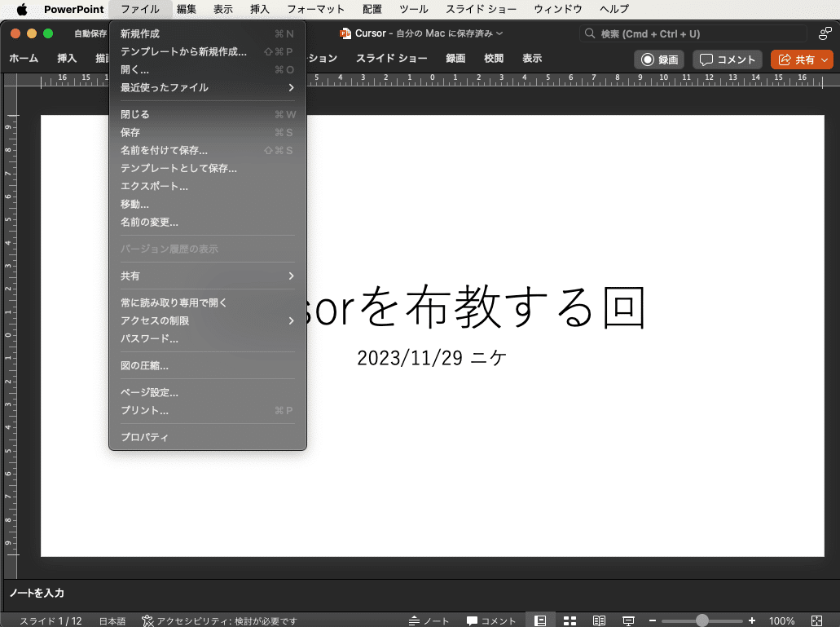Viewport: 840px width, 627px height.
Task: Select 閉じる menu item
Action: click(x=207, y=114)
